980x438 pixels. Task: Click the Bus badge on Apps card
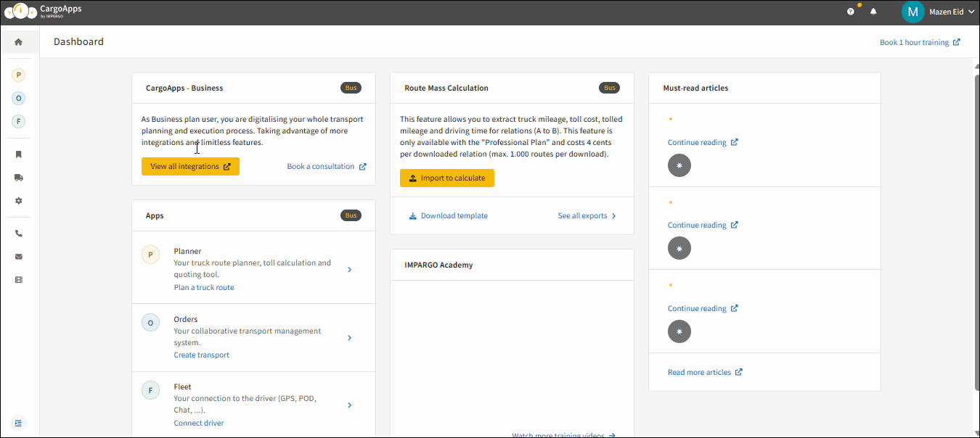[351, 215]
